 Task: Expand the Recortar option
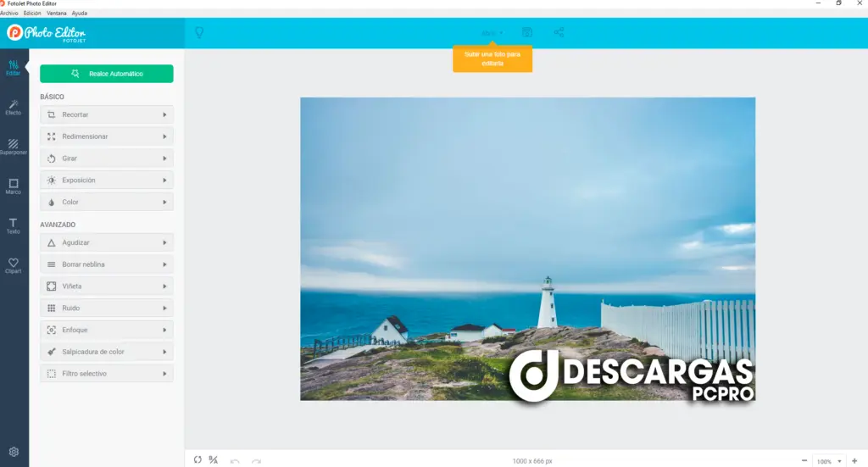click(x=107, y=114)
